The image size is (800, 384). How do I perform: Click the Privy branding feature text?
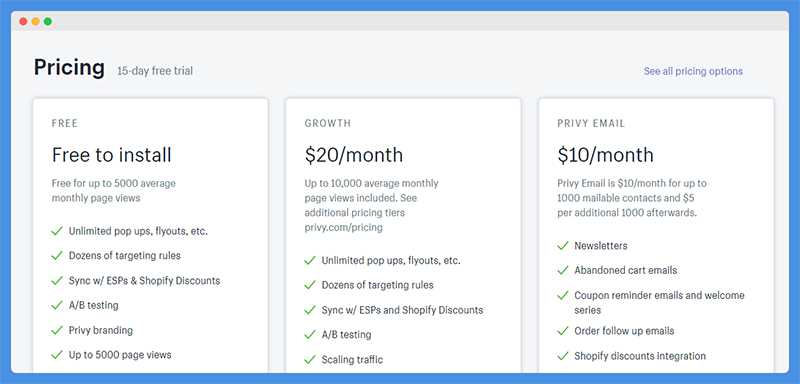coord(101,330)
